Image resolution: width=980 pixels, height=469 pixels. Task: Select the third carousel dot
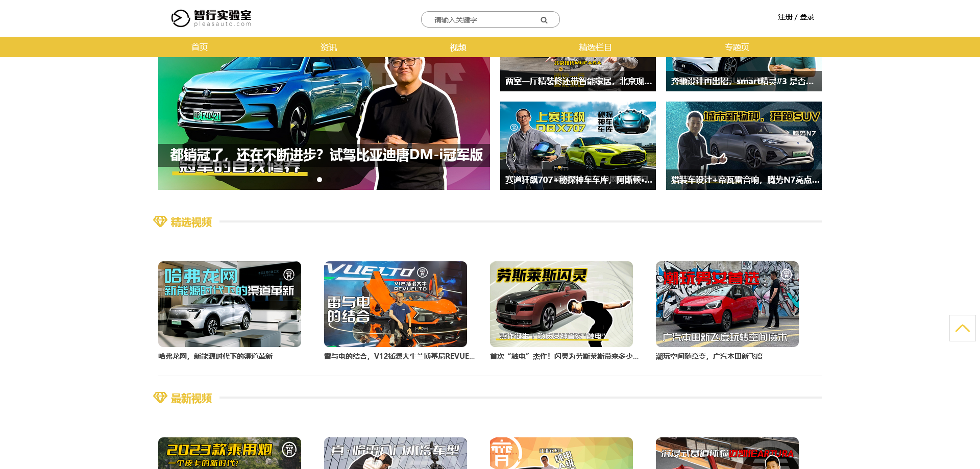click(329, 180)
